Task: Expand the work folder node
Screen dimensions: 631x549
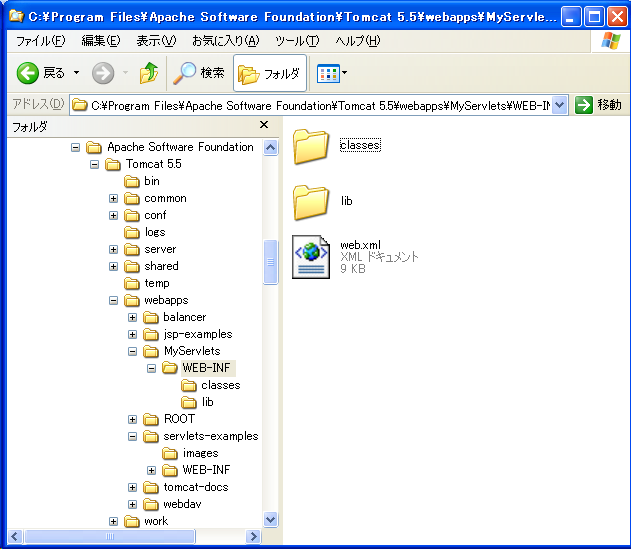Action: tap(113, 522)
